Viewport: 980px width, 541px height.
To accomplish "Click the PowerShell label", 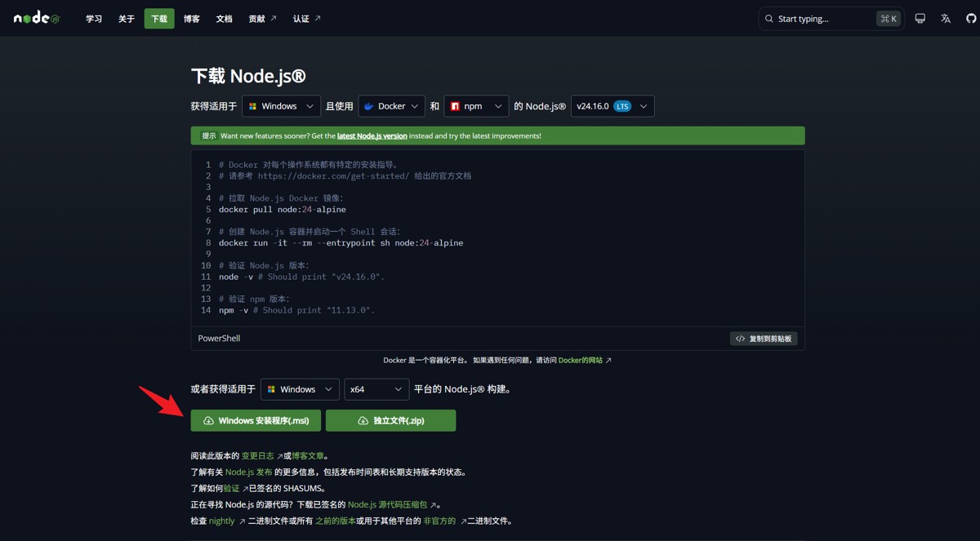I will tap(219, 339).
